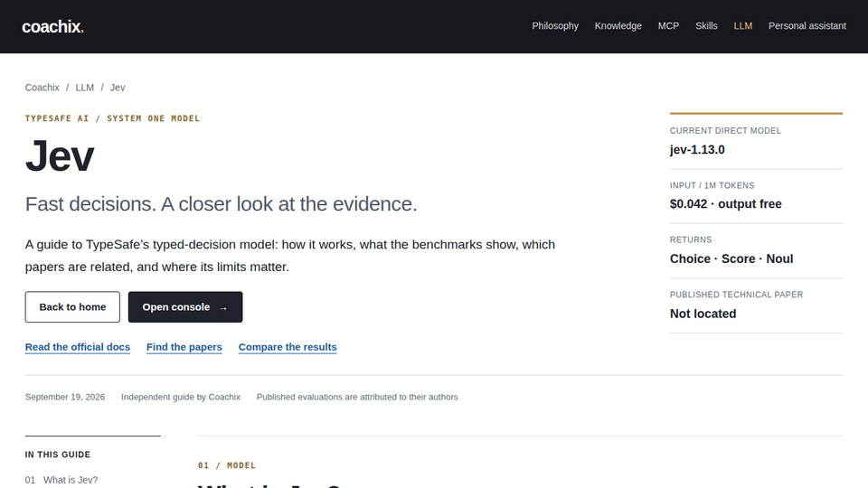Click the Published evaluations attribution text
This screenshot has width=868, height=488.
[x=357, y=397]
